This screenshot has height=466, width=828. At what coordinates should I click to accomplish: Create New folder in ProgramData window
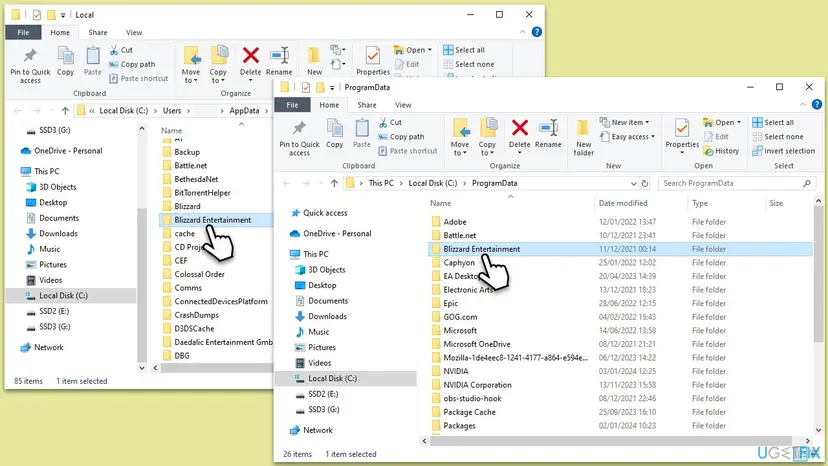click(584, 138)
